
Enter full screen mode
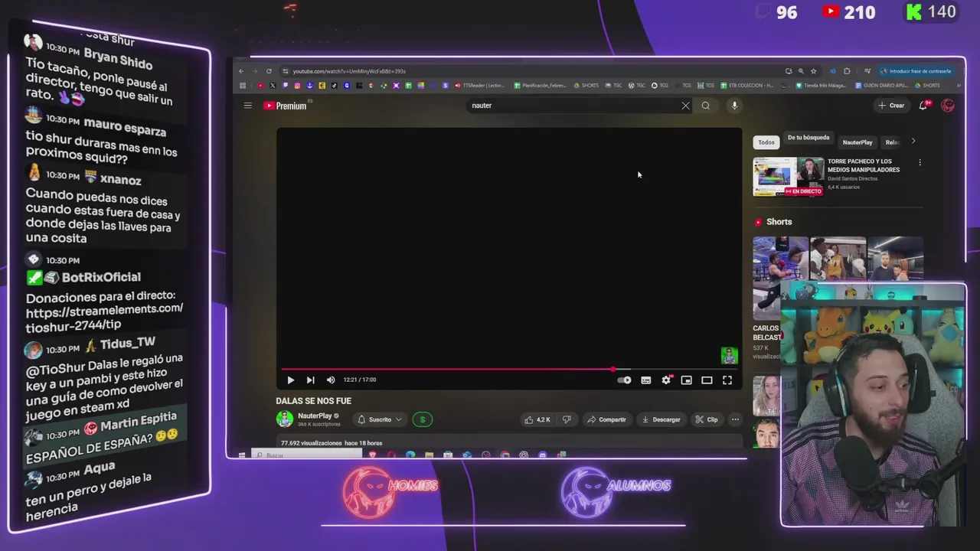[x=727, y=380]
